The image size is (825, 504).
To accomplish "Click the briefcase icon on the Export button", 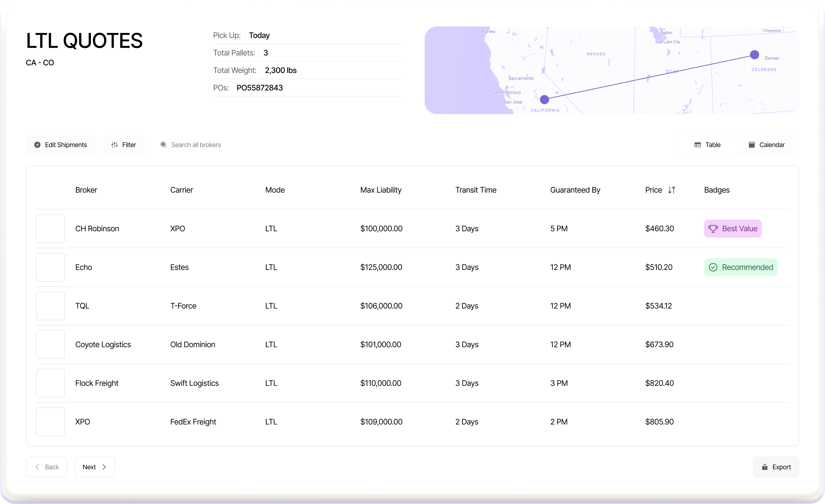I will 765,467.
